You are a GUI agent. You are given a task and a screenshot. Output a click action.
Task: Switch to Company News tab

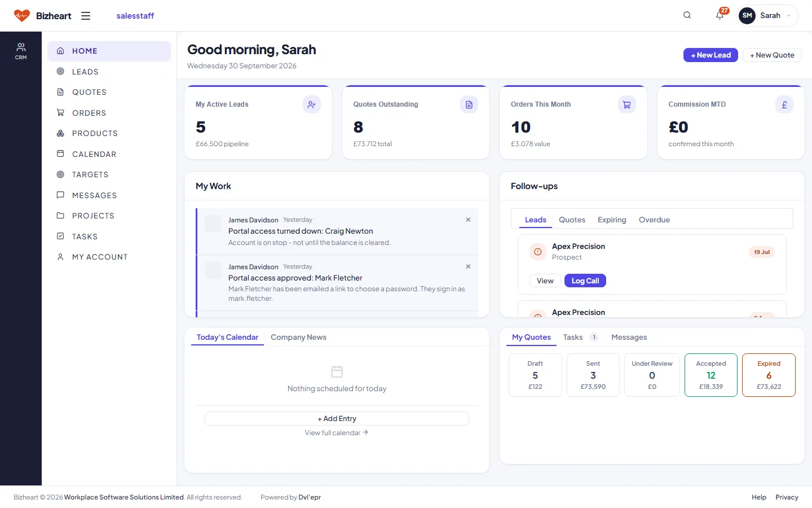[x=298, y=337]
